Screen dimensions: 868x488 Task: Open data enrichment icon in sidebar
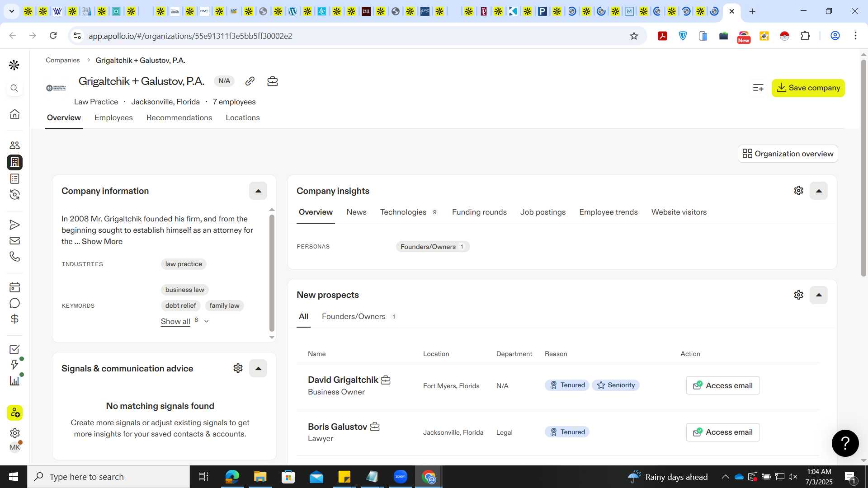tap(14, 195)
